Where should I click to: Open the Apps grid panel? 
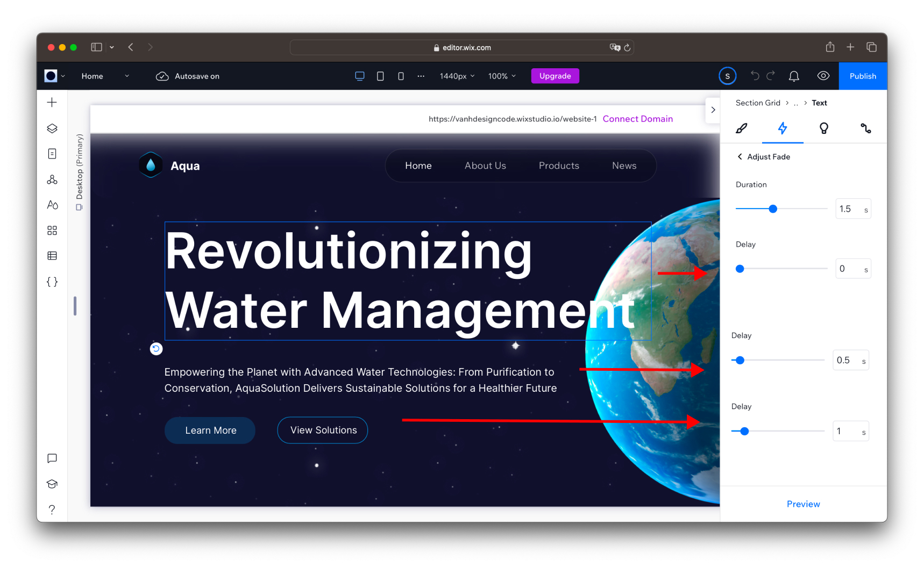point(52,231)
